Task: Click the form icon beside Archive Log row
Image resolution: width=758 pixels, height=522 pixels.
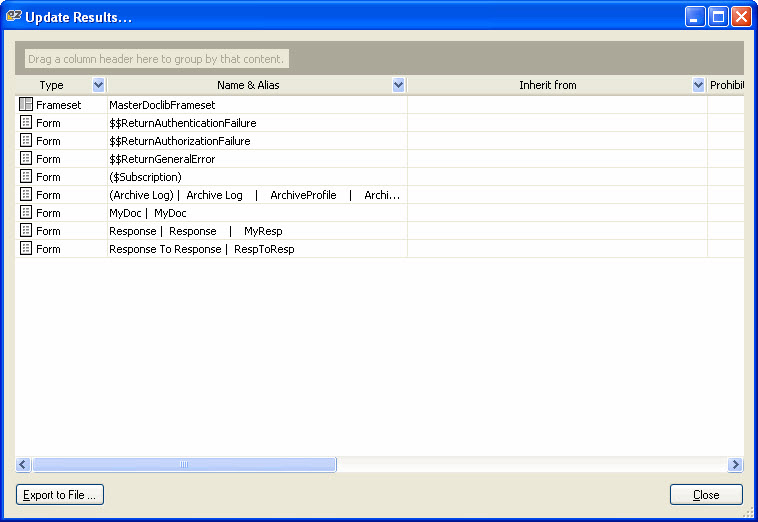Action: (26, 195)
